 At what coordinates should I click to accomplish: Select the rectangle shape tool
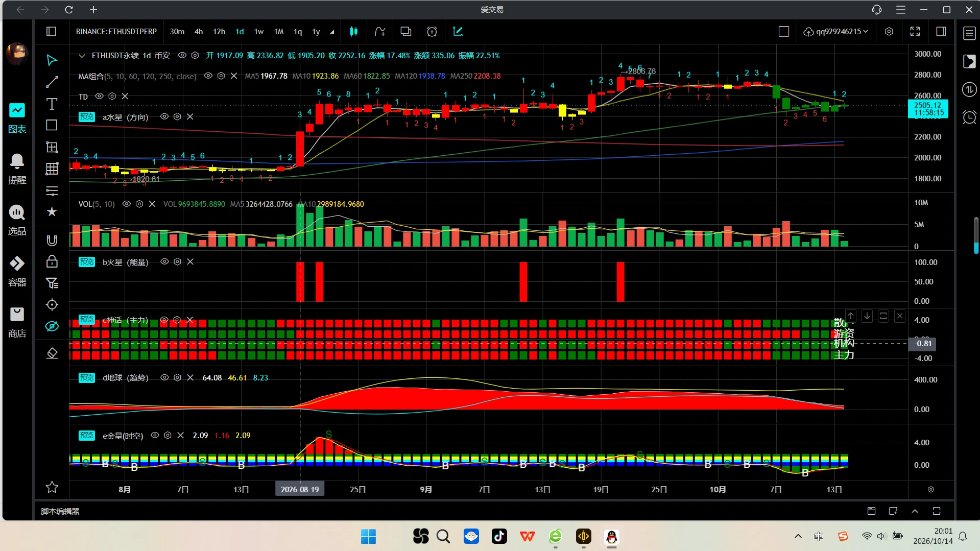pos(52,126)
